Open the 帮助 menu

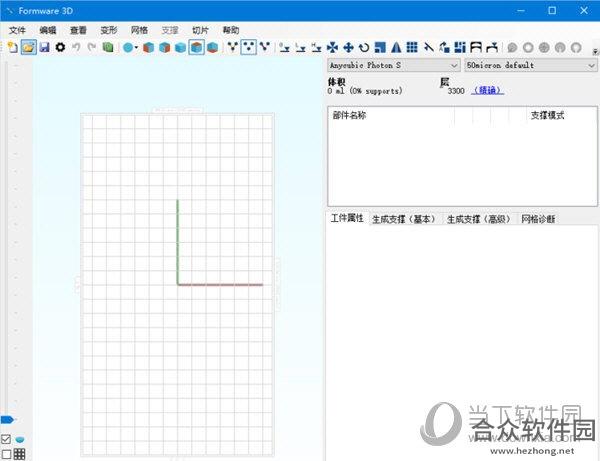click(x=231, y=30)
